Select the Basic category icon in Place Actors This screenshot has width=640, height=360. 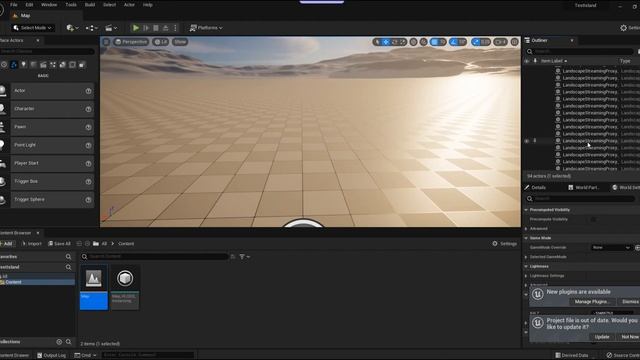[13, 64]
